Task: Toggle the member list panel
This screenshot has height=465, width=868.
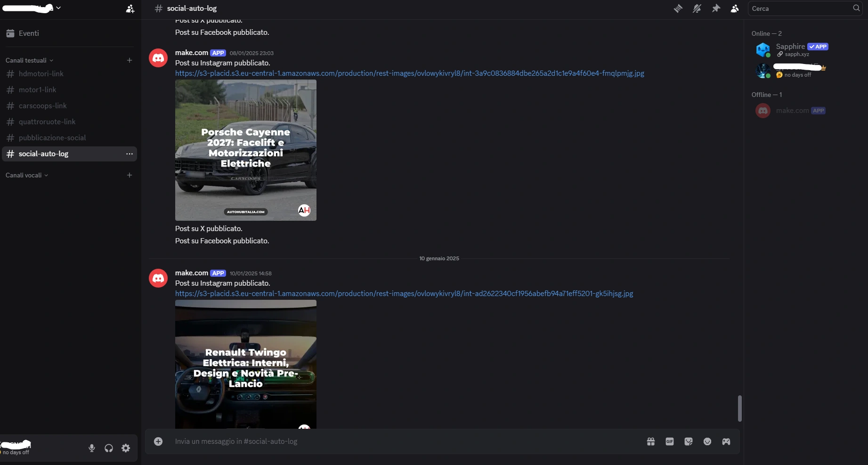Action: point(735,8)
